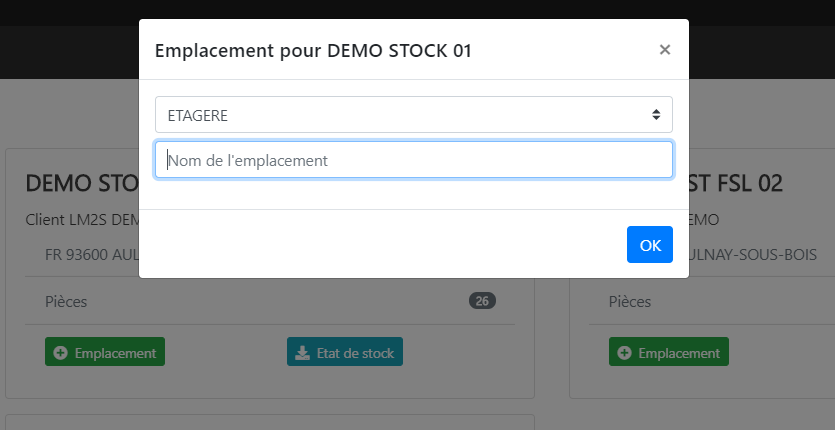Viewport: 835px width, 430px height.
Task: Click the green Emplacement button text, left card
Action: [116, 353]
